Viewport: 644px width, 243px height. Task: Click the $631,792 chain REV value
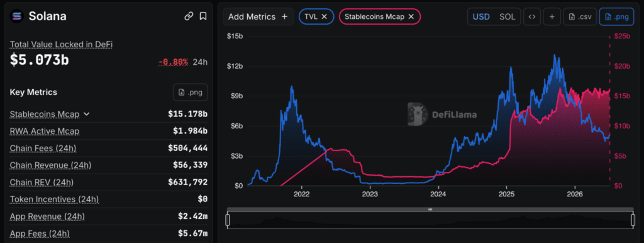point(187,182)
